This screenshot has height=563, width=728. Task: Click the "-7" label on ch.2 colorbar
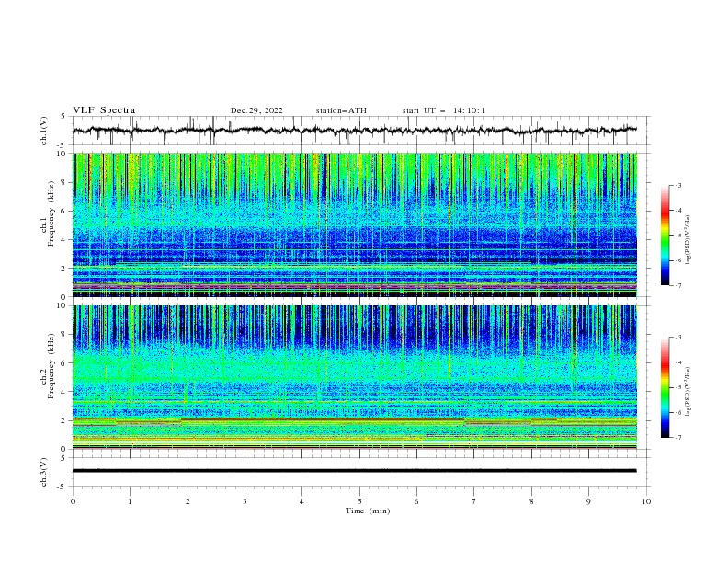(678, 437)
